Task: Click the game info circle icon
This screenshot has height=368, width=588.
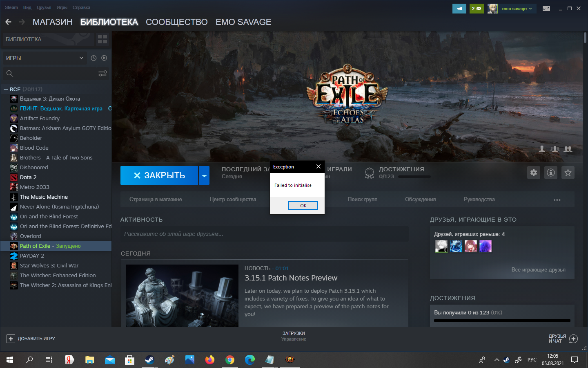Action: 550,173
